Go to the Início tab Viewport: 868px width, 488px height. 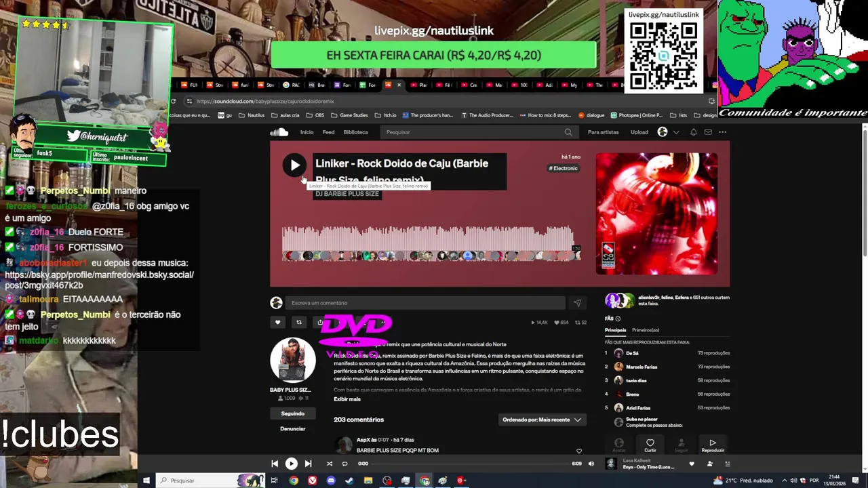click(x=307, y=132)
